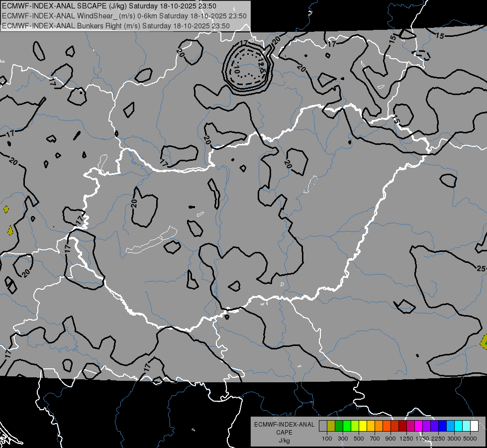Click the 12.5 contour label in the concentric rings
487x448 pixels.
(261, 66)
